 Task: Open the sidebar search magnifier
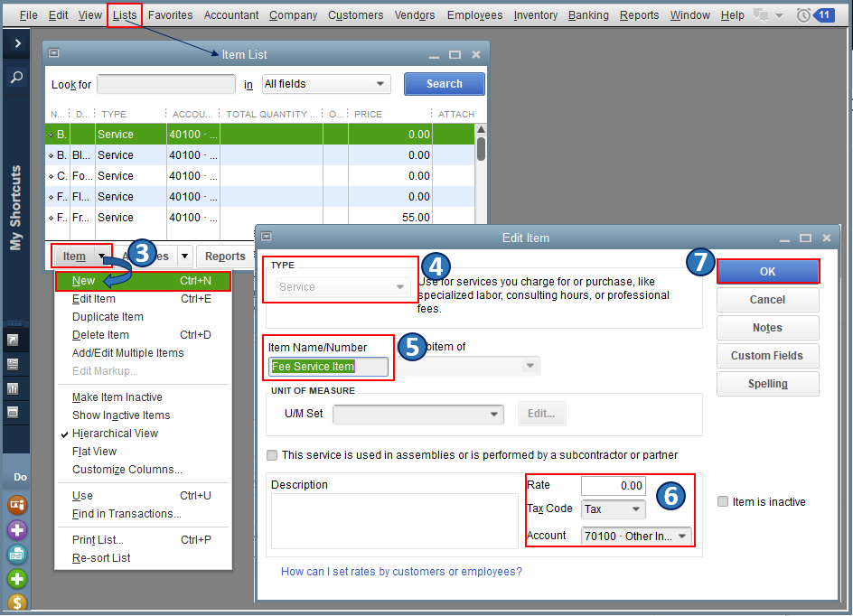tap(17, 77)
